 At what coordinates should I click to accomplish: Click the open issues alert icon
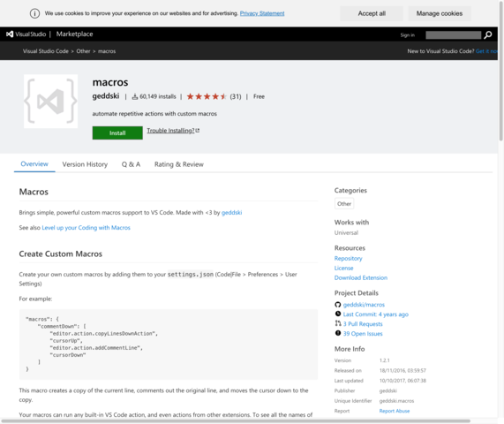point(338,333)
